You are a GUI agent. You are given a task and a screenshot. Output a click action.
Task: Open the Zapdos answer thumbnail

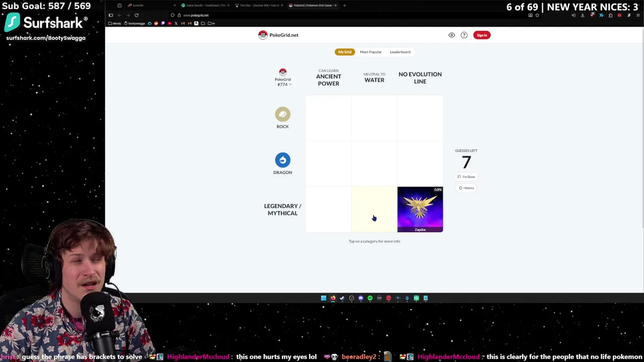[420, 209]
